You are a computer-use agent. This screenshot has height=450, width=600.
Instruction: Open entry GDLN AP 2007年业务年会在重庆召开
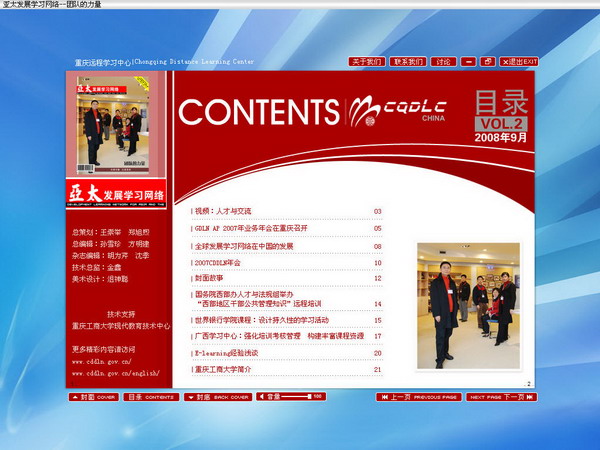click(x=251, y=228)
